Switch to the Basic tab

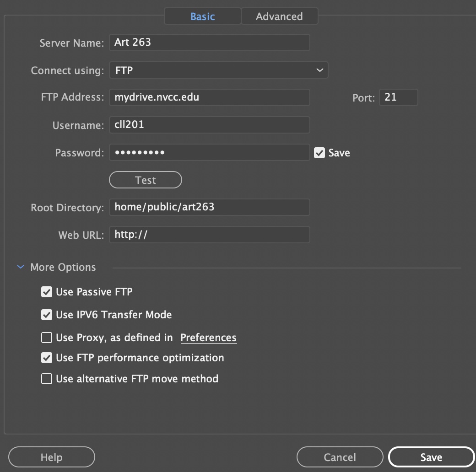click(202, 16)
